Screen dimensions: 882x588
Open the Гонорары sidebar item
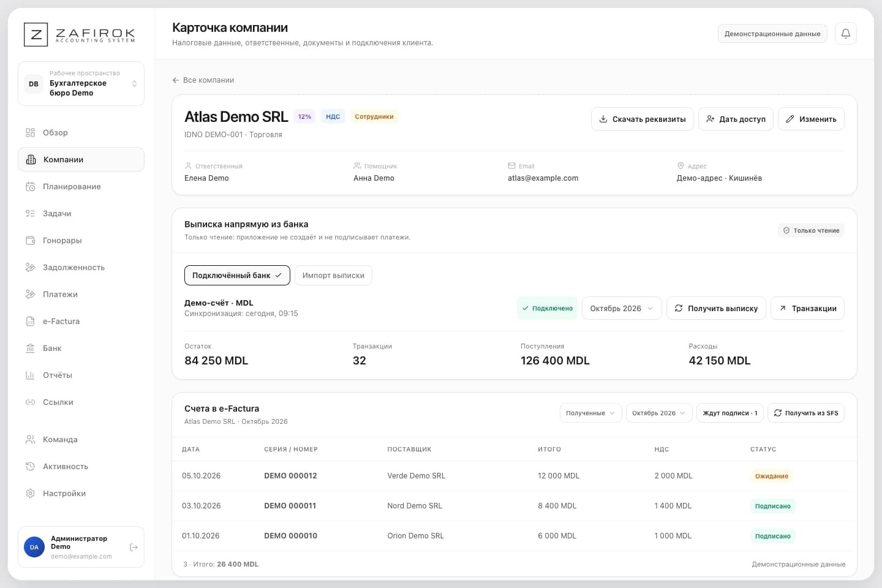tap(81, 241)
